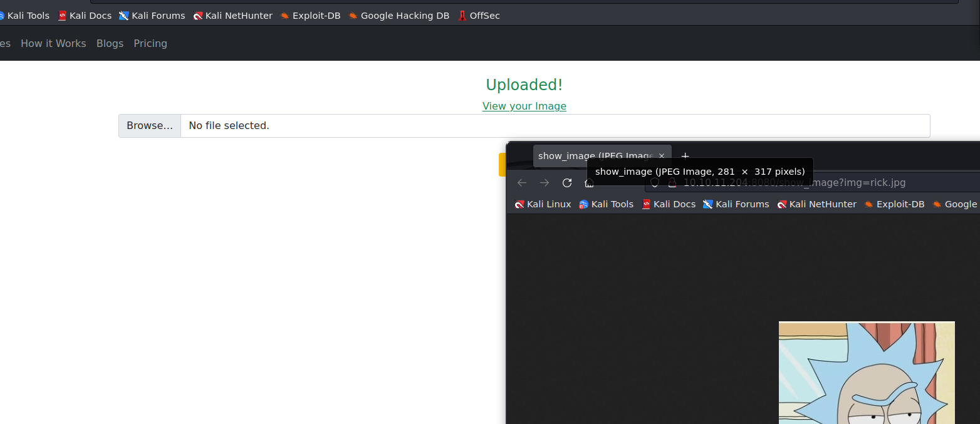Image resolution: width=980 pixels, height=424 pixels.
Task: Open Kali Tools bookmark in front window
Action: click(x=606, y=204)
